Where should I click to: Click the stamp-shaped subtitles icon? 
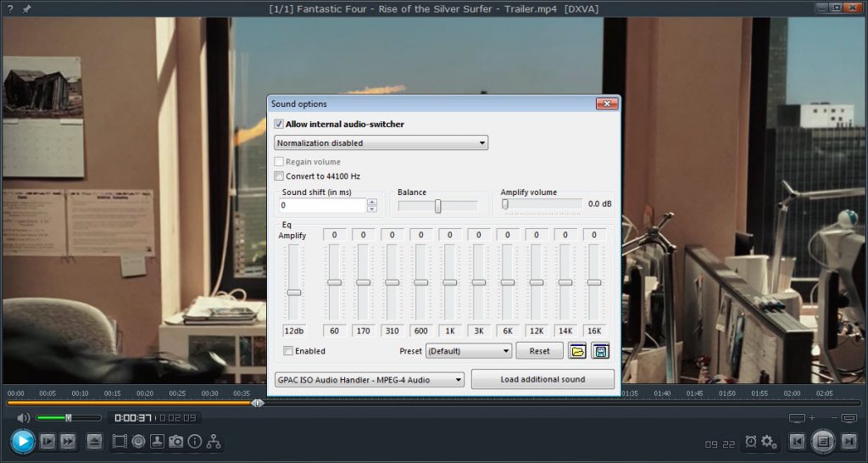click(157, 442)
